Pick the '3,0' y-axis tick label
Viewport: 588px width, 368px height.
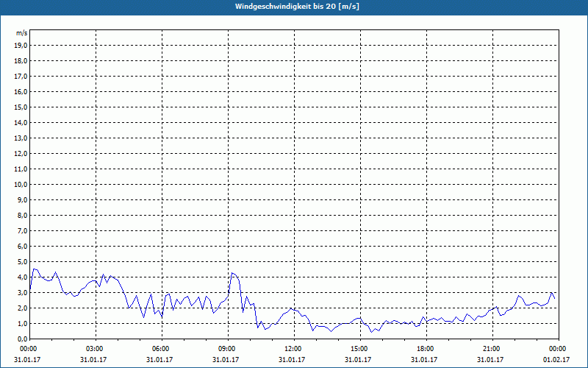click(x=22, y=292)
